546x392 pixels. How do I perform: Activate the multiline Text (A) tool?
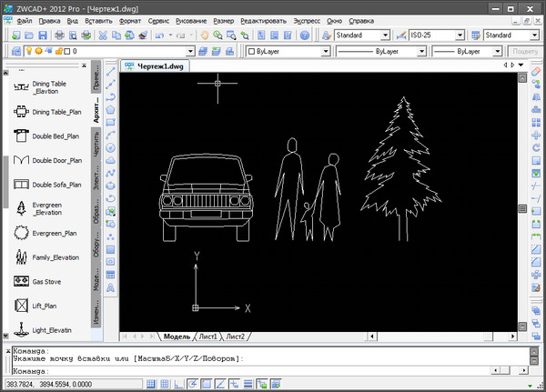[x=111, y=287]
